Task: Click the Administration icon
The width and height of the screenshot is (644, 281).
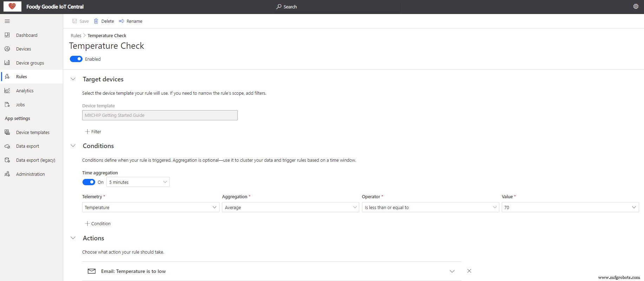Action: [x=7, y=174]
